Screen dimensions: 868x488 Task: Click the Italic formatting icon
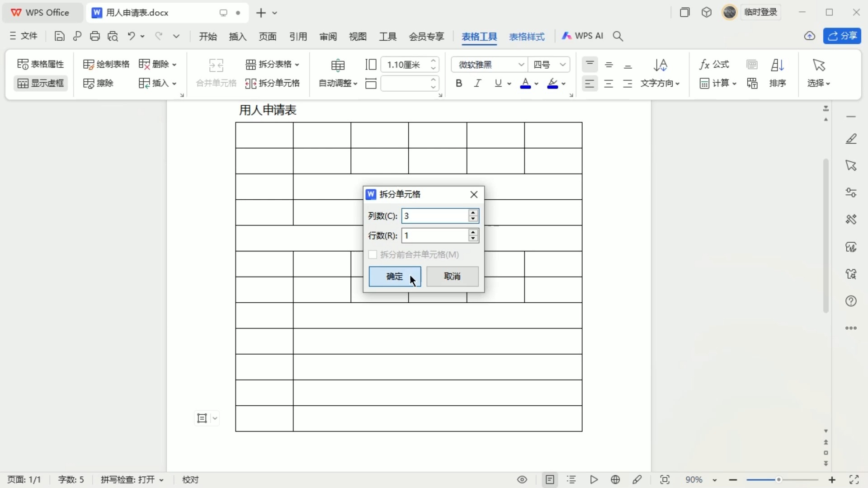pyautogui.click(x=477, y=83)
